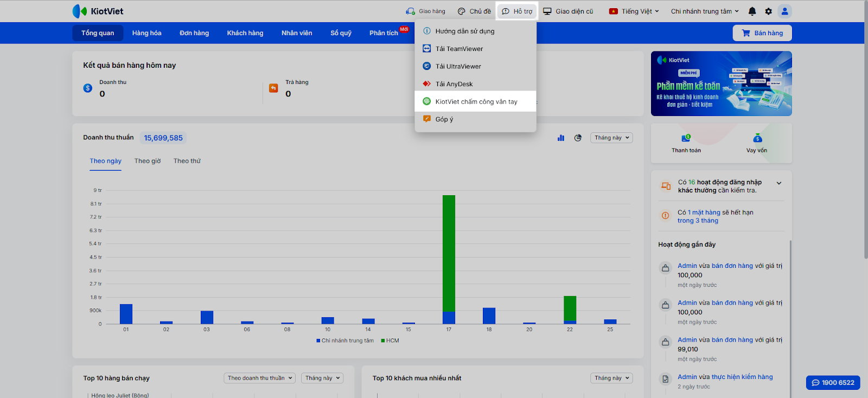
Task: Click the Giao hàng delivery icon
Action: coord(410,11)
